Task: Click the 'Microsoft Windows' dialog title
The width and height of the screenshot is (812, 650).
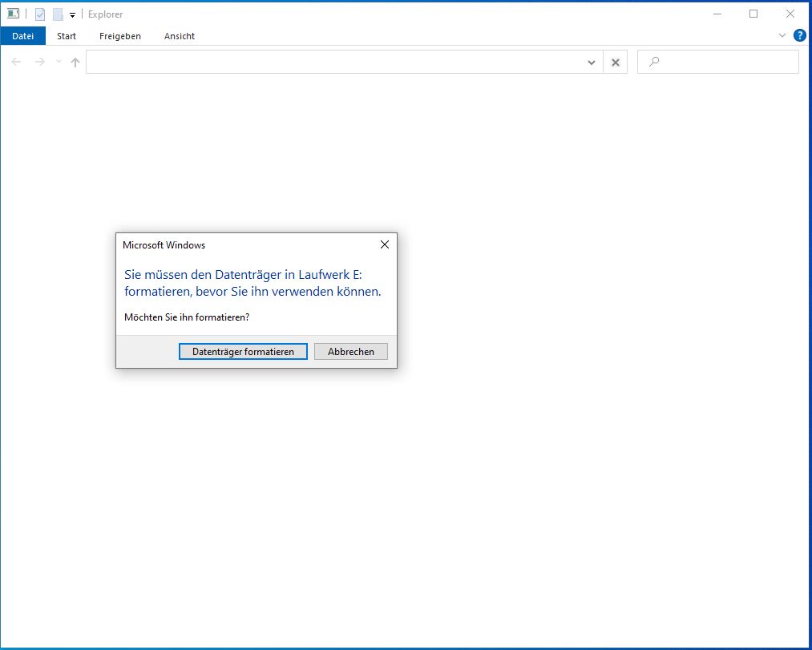Action: (x=164, y=245)
